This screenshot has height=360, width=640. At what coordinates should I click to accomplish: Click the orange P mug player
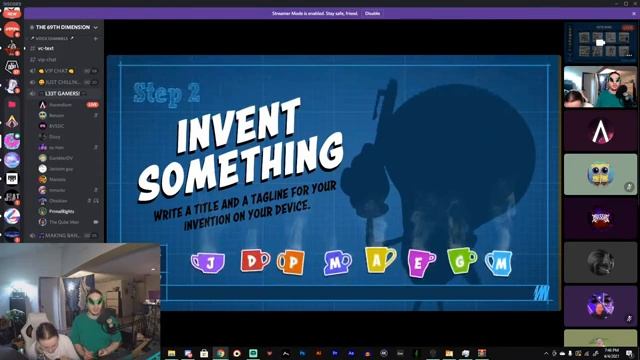(291, 262)
